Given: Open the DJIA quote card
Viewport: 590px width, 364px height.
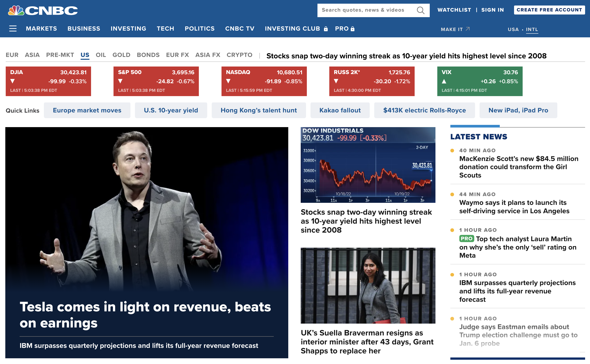Looking at the screenshot, I should click(48, 81).
